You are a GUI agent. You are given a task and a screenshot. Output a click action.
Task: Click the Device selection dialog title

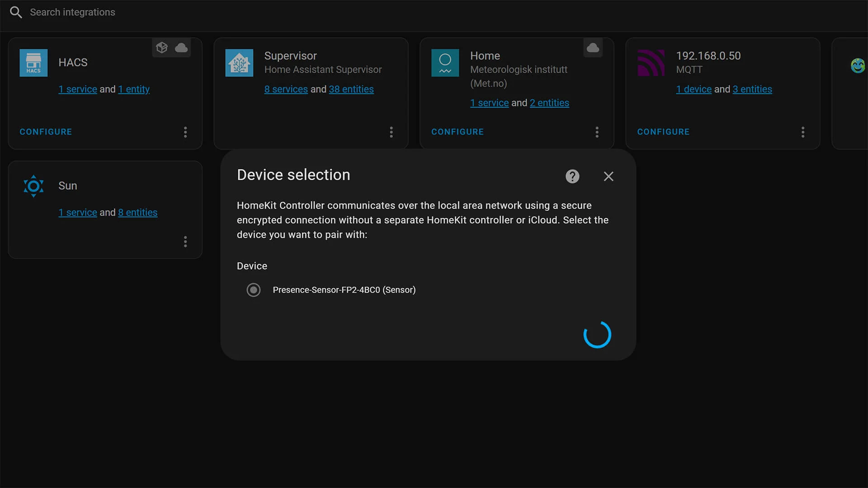pos(293,175)
